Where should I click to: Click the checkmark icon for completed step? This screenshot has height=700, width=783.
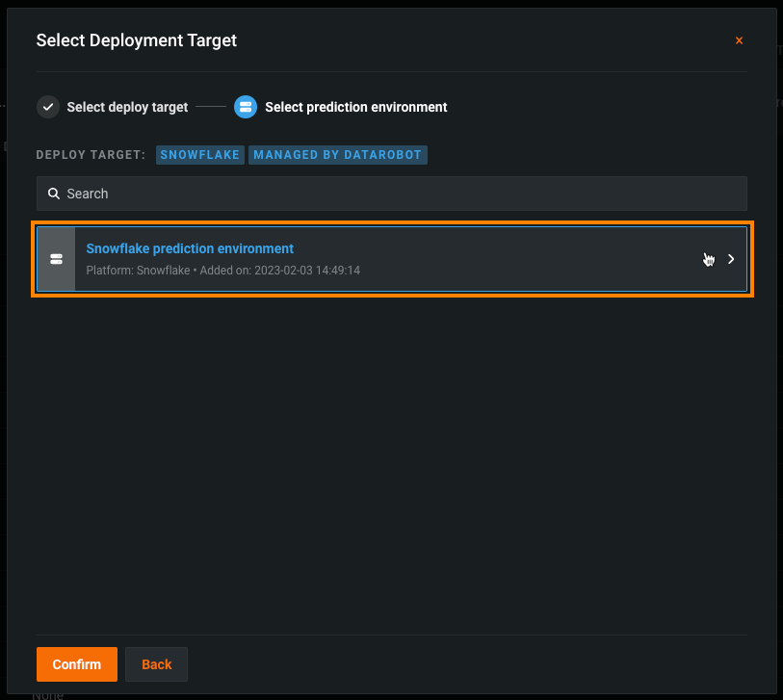[x=48, y=107]
